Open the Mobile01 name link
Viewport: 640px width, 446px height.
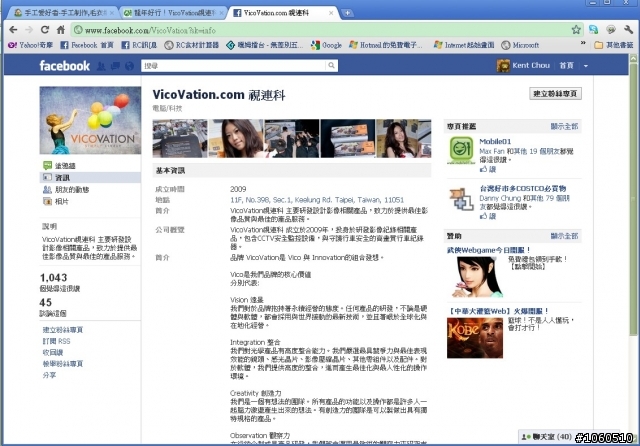tap(495, 141)
